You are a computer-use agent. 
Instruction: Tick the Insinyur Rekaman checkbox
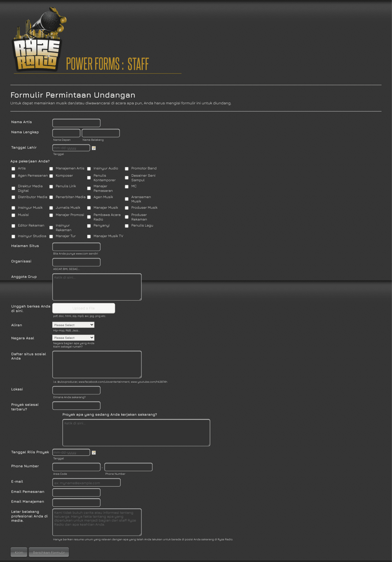click(51, 228)
